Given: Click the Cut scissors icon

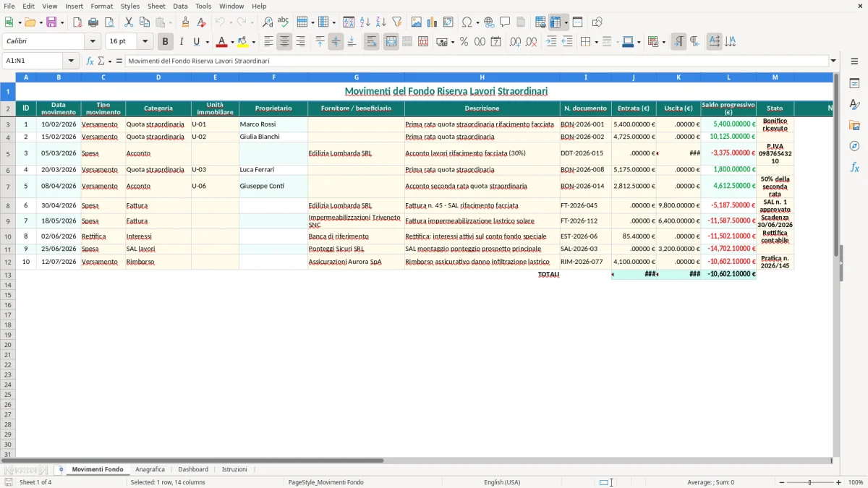Looking at the screenshot, I should [x=129, y=22].
